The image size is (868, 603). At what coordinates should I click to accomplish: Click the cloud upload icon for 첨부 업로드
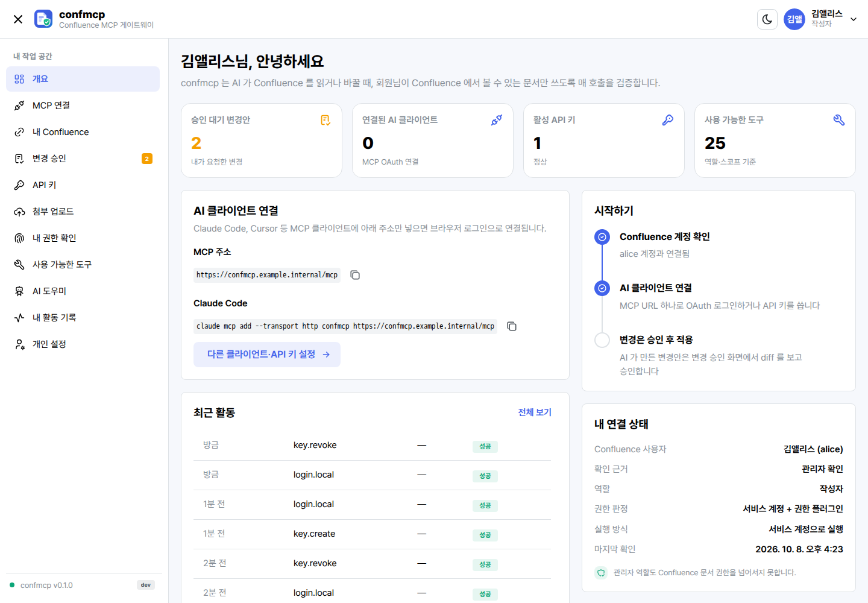(19, 212)
